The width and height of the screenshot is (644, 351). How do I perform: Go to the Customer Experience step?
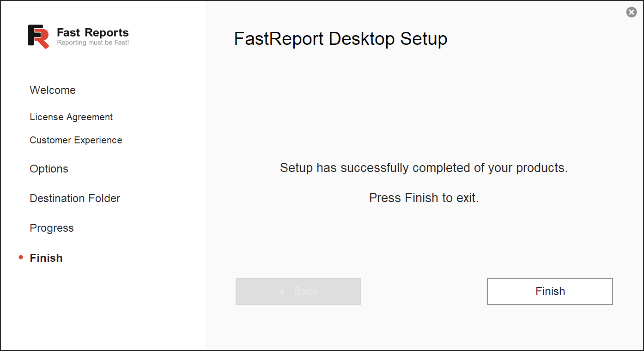coord(76,140)
